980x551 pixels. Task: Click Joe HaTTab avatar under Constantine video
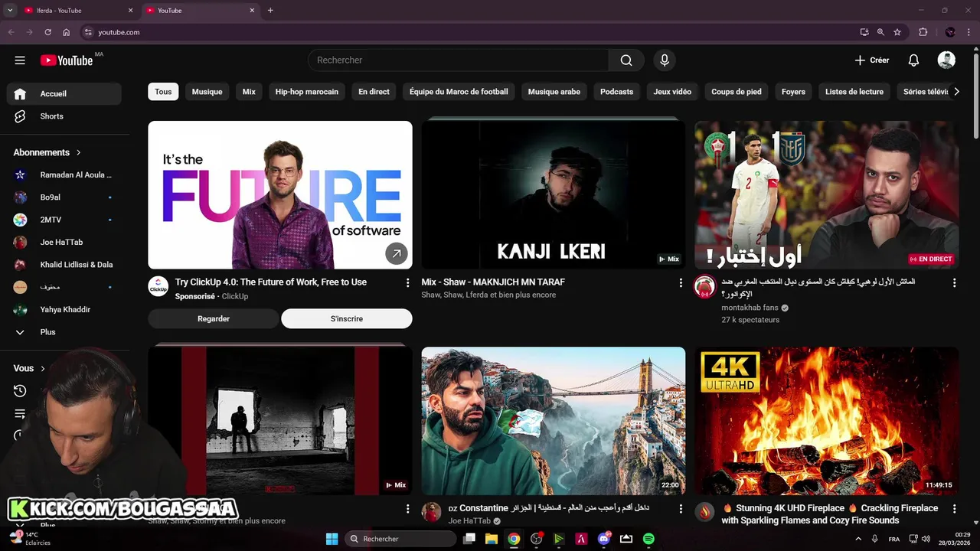coord(432,512)
